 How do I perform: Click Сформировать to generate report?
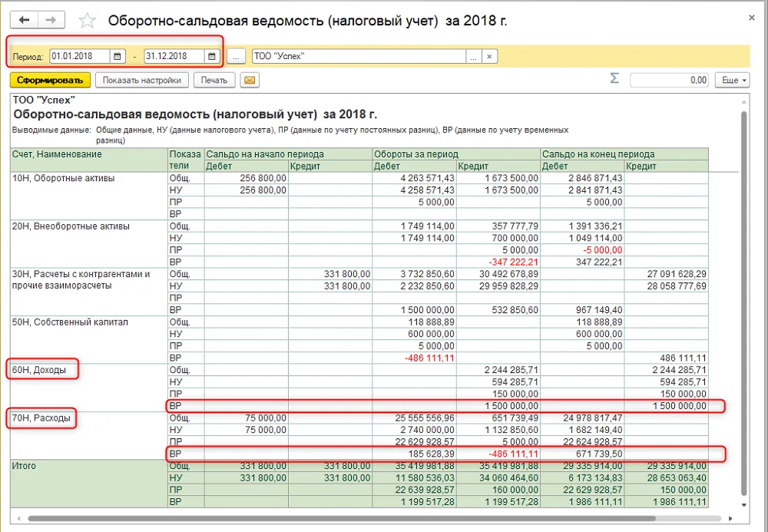click(x=50, y=81)
